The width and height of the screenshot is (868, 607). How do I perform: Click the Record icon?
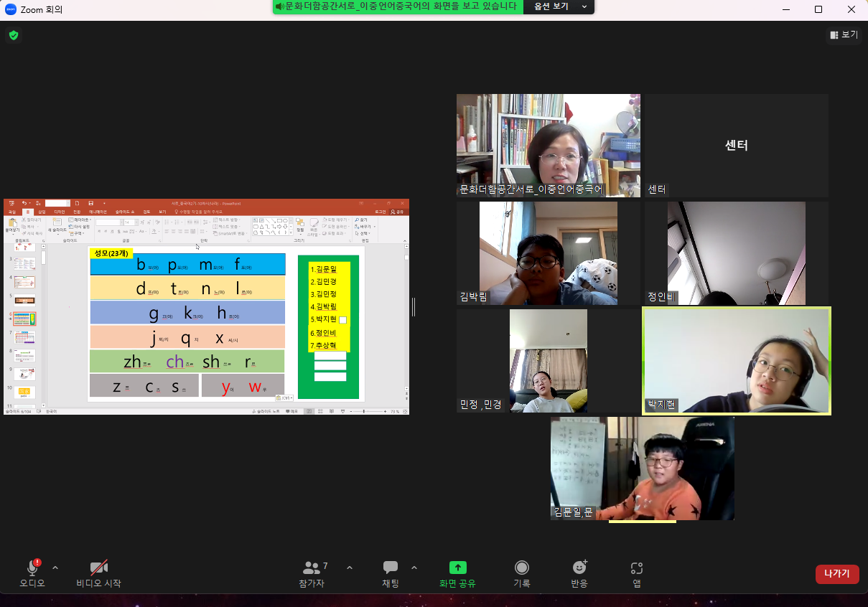(522, 568)
